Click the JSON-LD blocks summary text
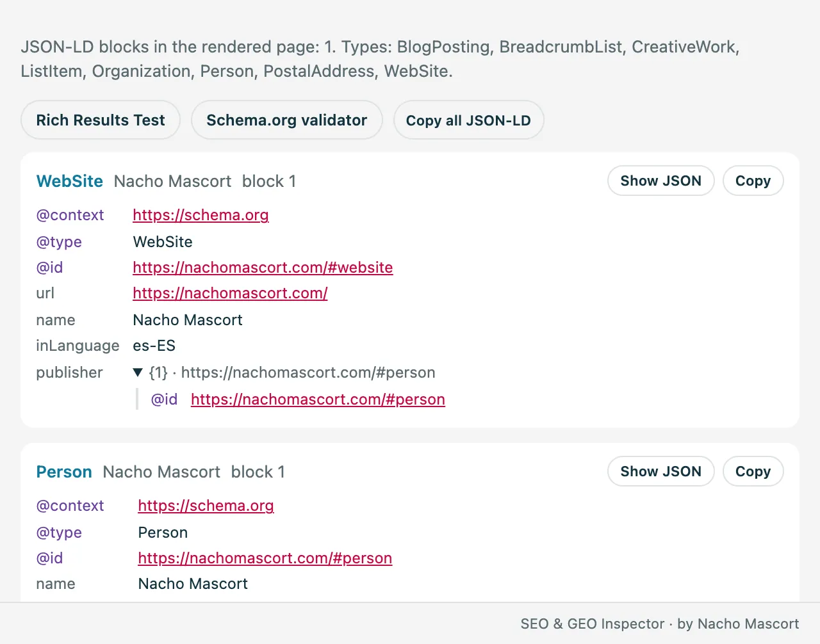This screenshot has width=820, height=644. click(380, 59)
